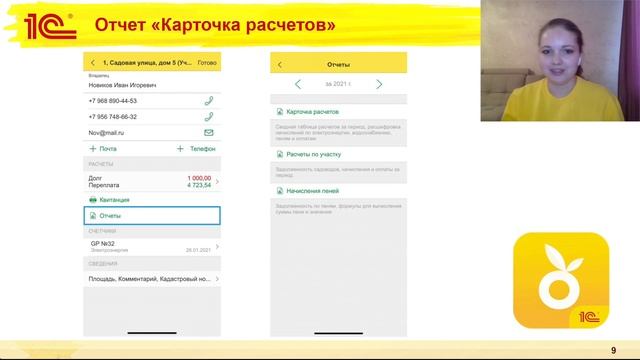Click the 1C logo in slide header
Screen dimensions: 640x360
pos(50,26)
